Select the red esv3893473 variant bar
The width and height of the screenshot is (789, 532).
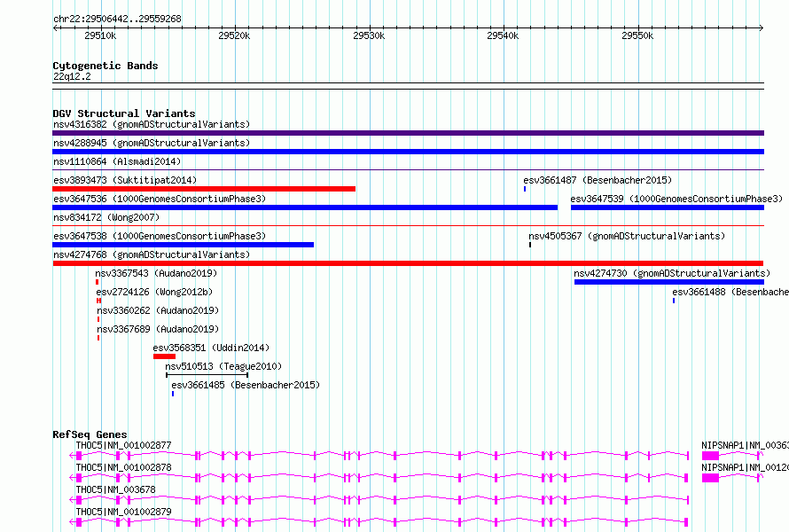[x=204, y=189]
